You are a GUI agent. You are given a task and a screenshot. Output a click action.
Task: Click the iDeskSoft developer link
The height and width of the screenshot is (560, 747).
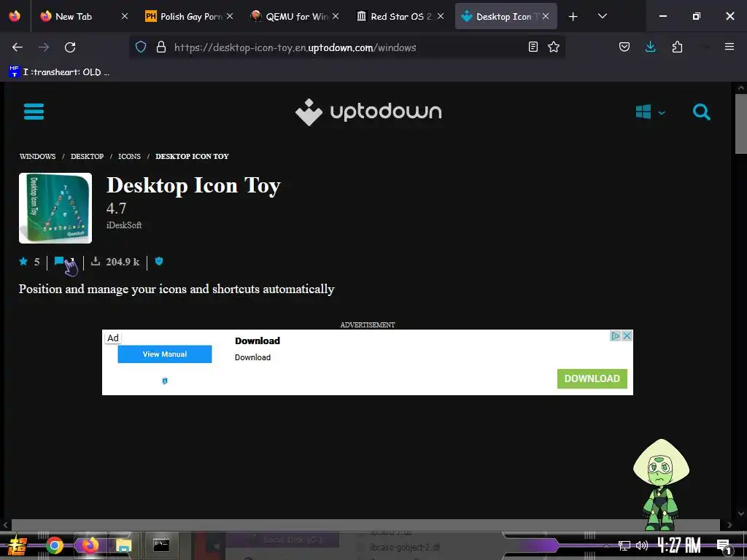124,225
